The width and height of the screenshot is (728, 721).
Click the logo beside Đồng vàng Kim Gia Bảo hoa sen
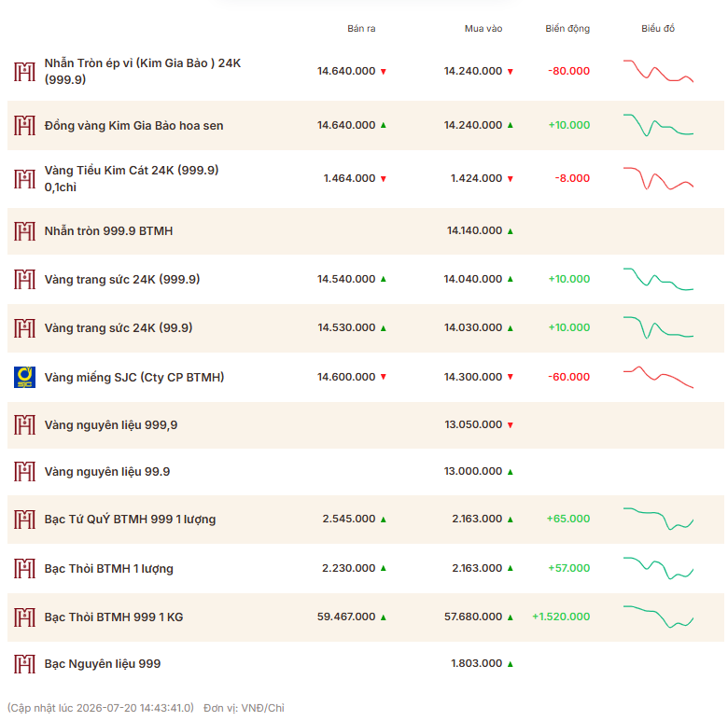tap(24, 125)
